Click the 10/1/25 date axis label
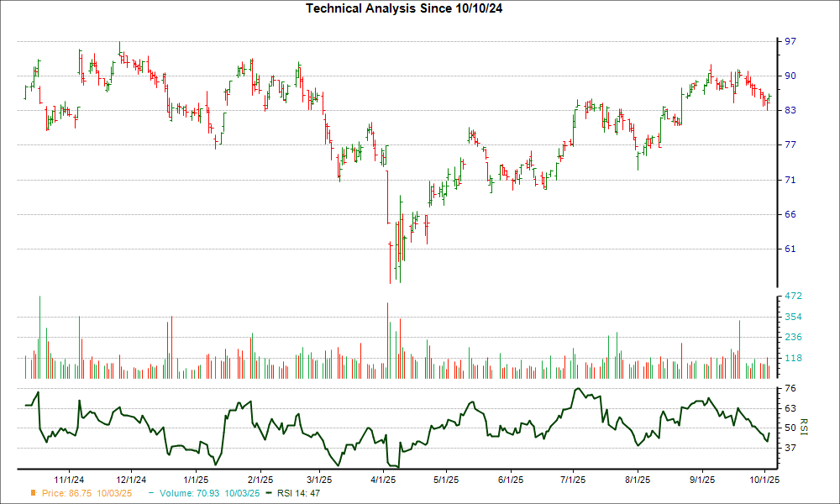Image resolution: width=840 pixels, height=504 pixels. [x=762, y=482]
